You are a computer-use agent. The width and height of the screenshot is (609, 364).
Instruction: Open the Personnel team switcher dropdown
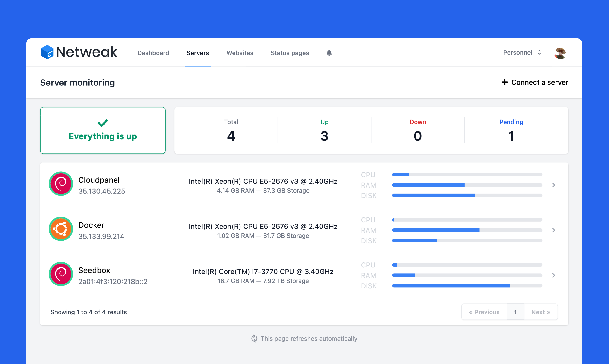(x=522, y=52)
